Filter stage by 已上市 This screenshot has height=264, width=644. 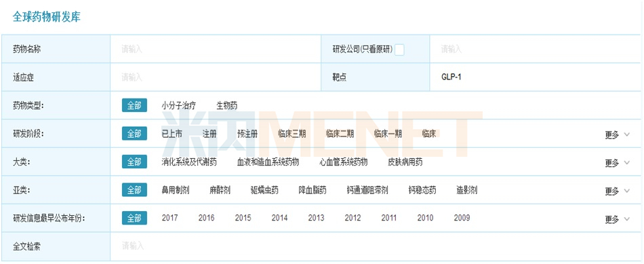tap(172, 134)
